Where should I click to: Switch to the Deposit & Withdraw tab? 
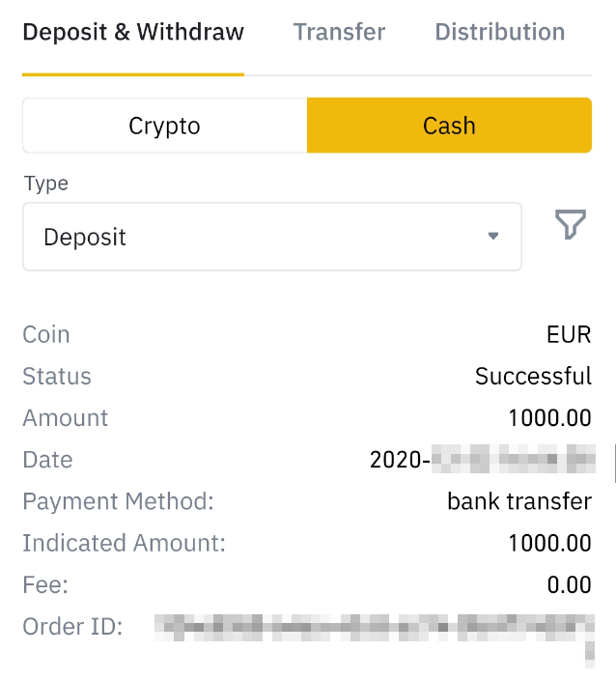coord(133,32)
